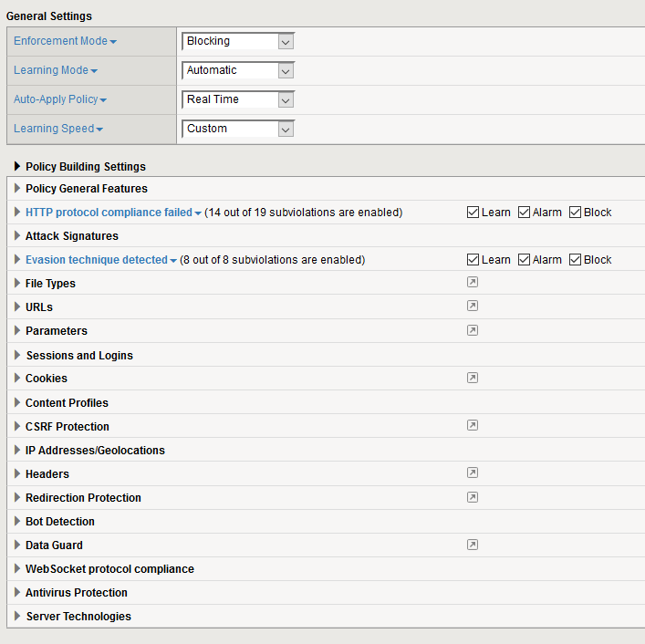Open the Headers external link icon
The height and width of the screenshot is (644, 645).
(472, 473)
